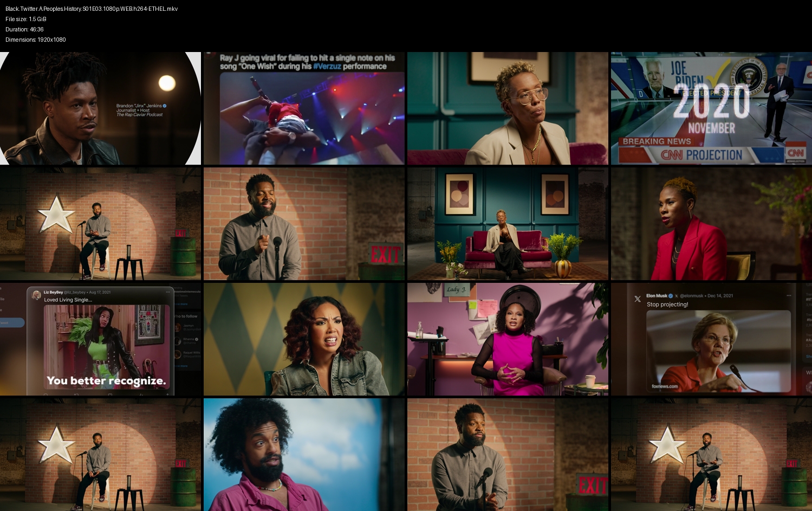The image size is (812, 511).
Task: Open the three-dot menu on Elon Musk tweet
Action: pyautogui.click(x=788, y=296)
